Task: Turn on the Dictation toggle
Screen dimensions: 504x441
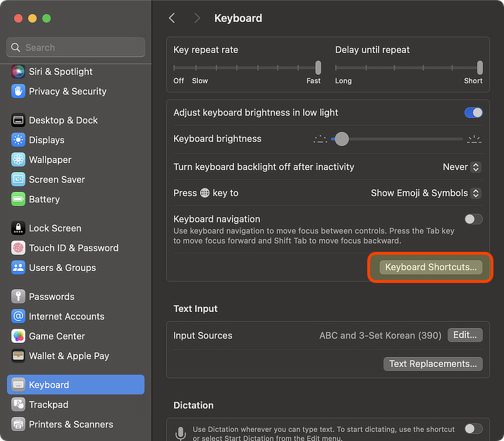Action: [473, 428]
